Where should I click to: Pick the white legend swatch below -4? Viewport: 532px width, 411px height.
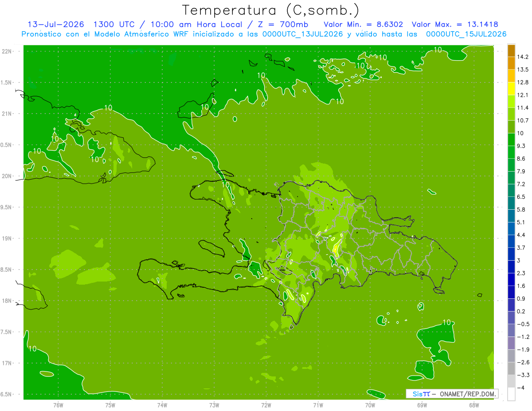(511, 394)
